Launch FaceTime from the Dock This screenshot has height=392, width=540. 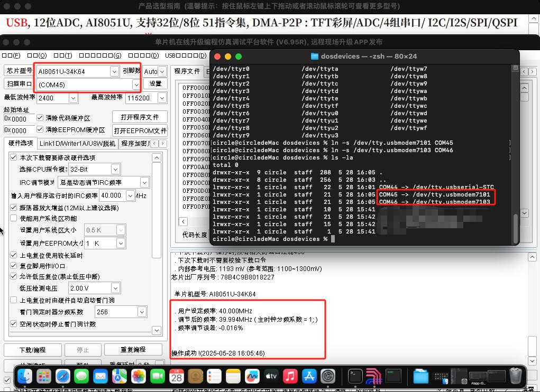158,376
